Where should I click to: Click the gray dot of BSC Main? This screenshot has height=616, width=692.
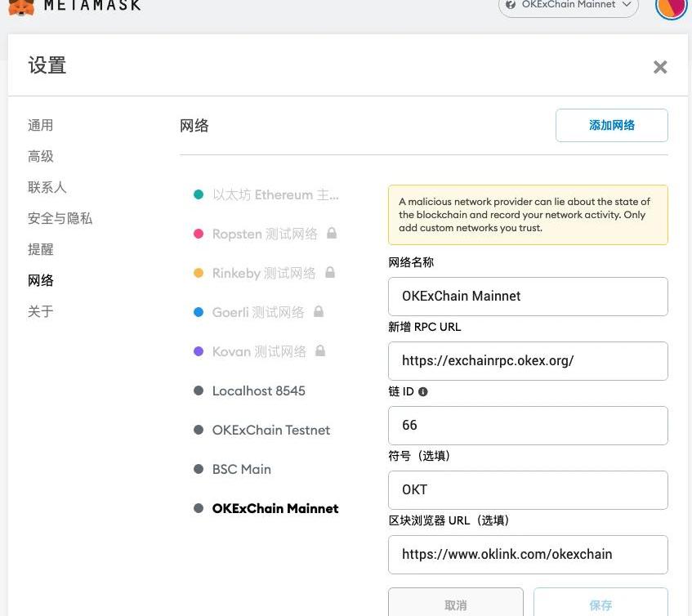coord(199,469)
